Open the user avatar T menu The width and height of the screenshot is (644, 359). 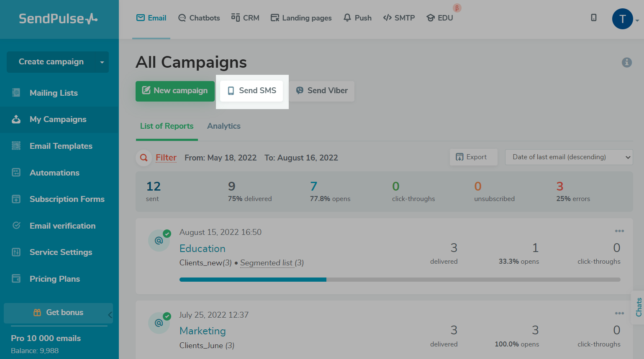[x=622, y=19]
